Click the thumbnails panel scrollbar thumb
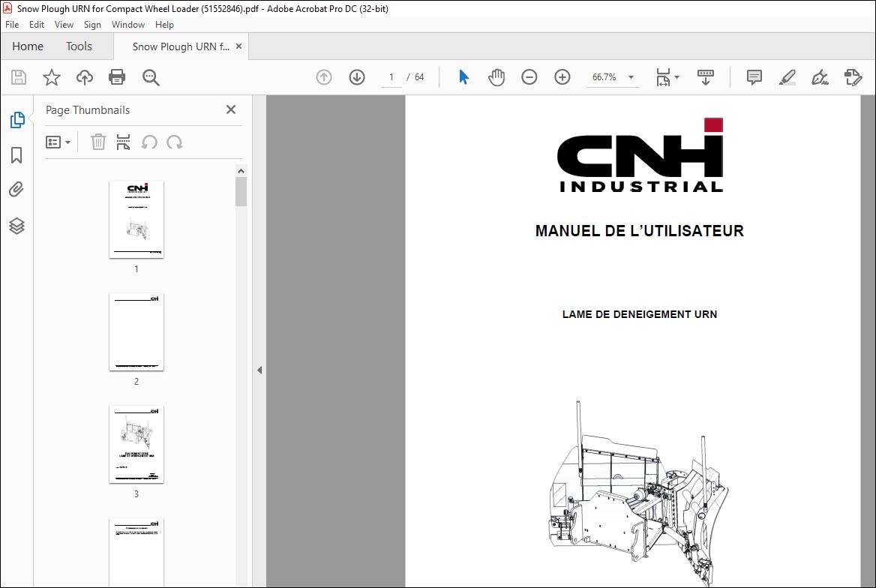 (x=241, y=192)
